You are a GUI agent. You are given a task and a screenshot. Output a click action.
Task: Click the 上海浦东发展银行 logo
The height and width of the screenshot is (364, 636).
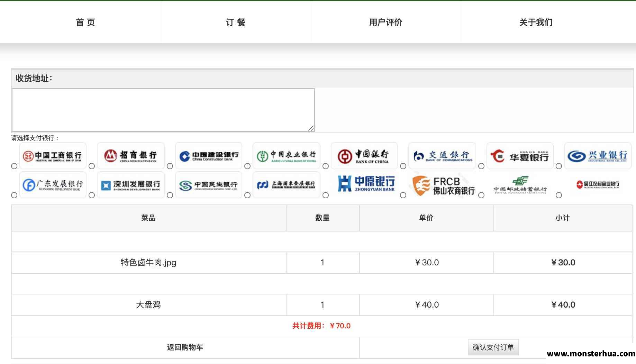point(287,185)
